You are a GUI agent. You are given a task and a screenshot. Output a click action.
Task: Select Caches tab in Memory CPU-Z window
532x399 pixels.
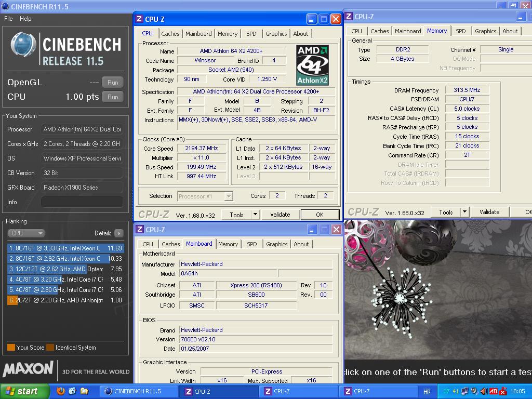pyautogui.click(x=379, y=31)
